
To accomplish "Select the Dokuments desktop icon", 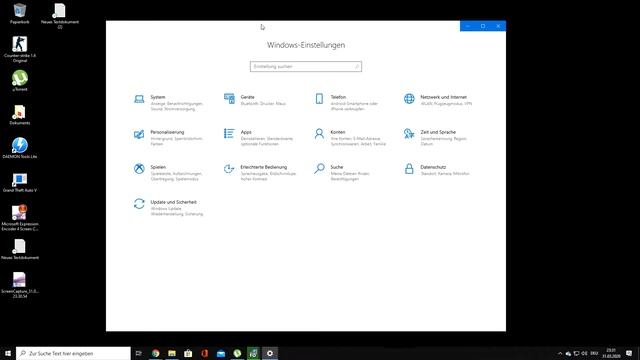I will 20,115.
